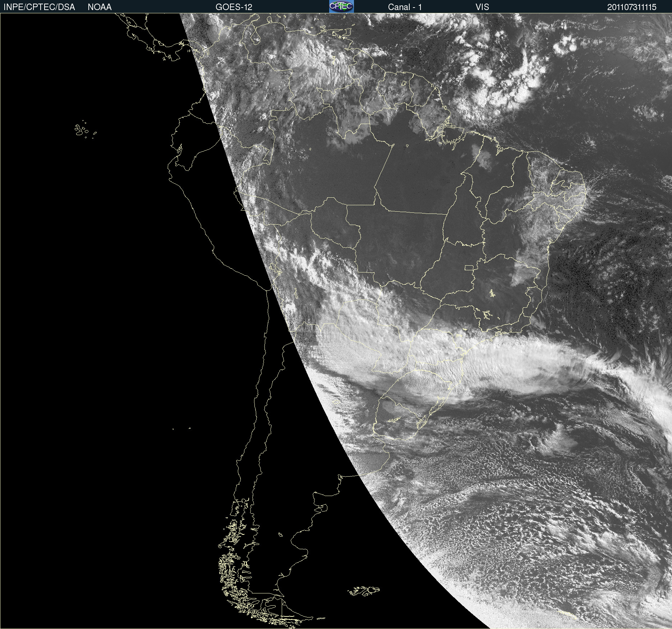Select the GOES-12 satellite label
672x629 pixels.
[234, 7]
